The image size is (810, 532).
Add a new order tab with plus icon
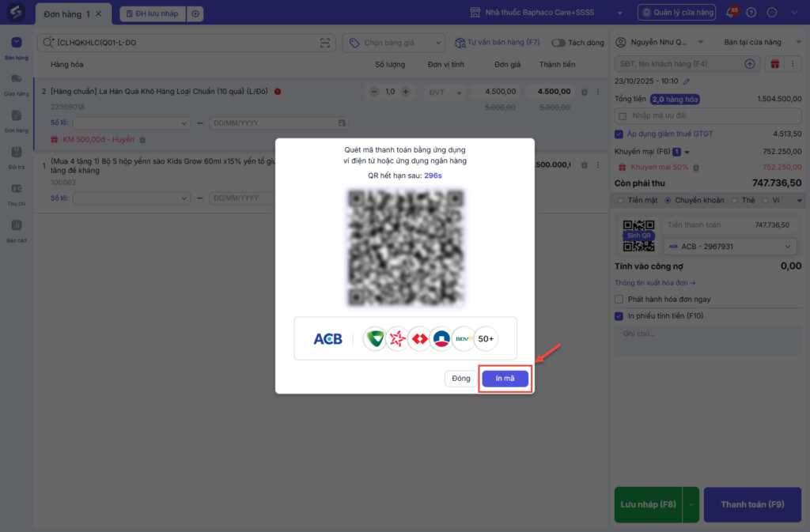(x=195, y=13)
